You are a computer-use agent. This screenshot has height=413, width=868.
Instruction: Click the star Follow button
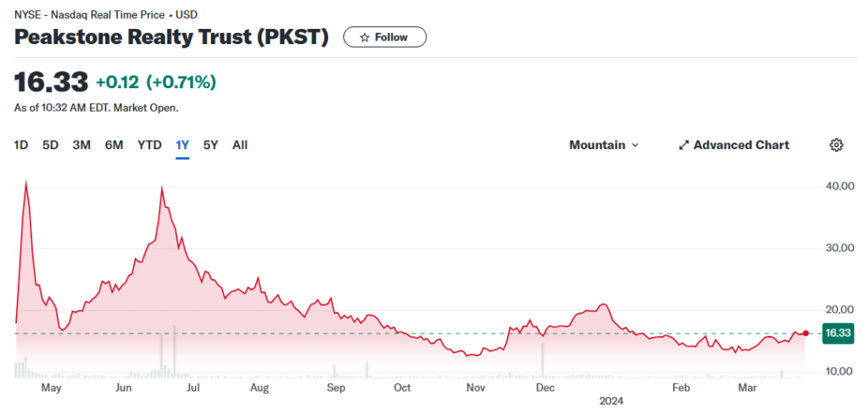click(x=384, y=37)
